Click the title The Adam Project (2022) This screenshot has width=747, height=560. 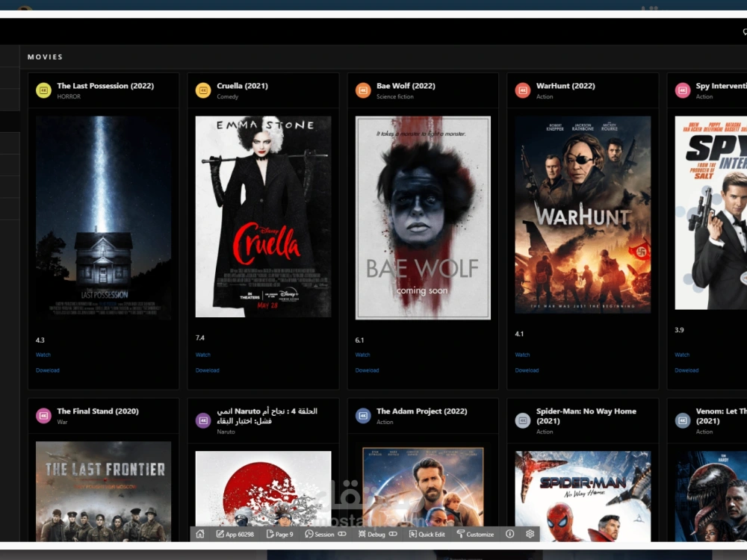[421, 411]
